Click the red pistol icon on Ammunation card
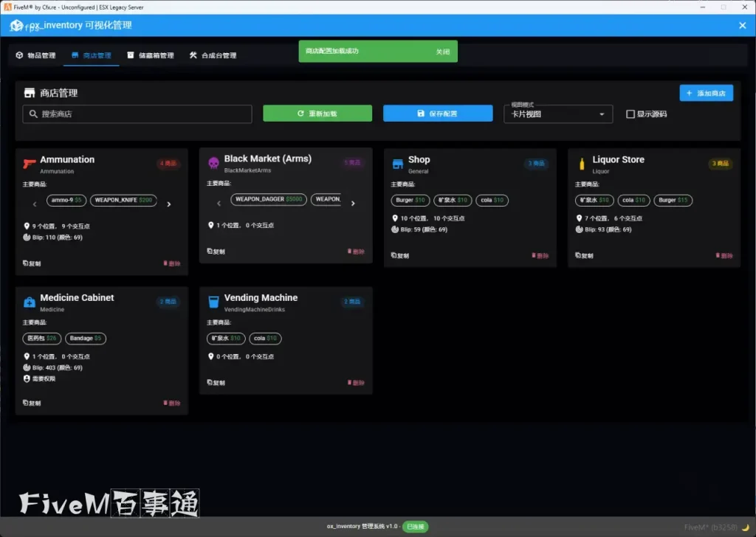Screen dimensions: 756x537 29,163
